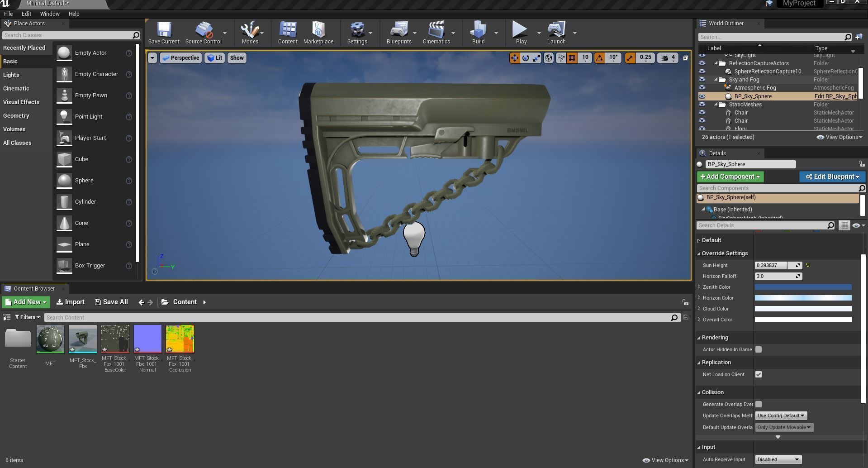Click the Save All button

111,302
